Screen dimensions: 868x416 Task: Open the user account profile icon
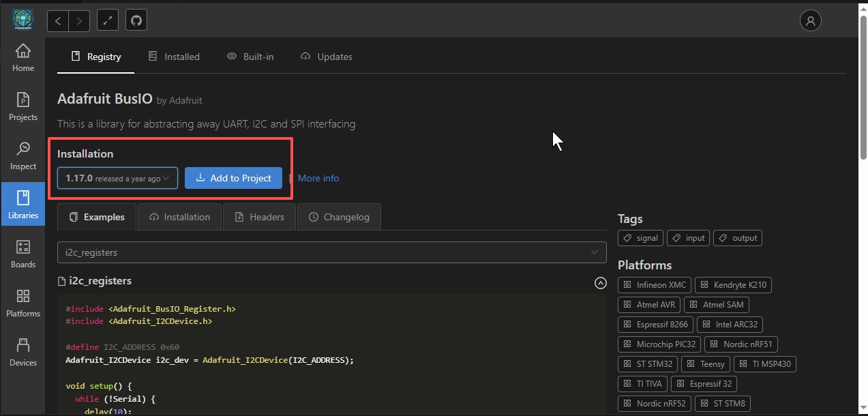pyautogui.click(x=811, y=21)
